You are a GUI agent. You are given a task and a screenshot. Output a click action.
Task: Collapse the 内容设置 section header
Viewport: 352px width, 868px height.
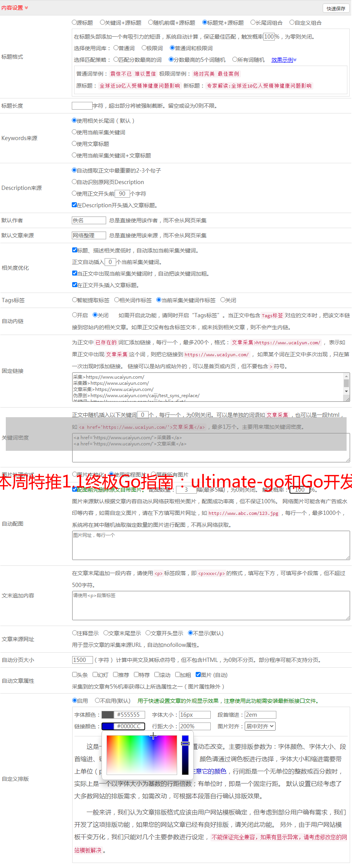click(x=15, y=8)
